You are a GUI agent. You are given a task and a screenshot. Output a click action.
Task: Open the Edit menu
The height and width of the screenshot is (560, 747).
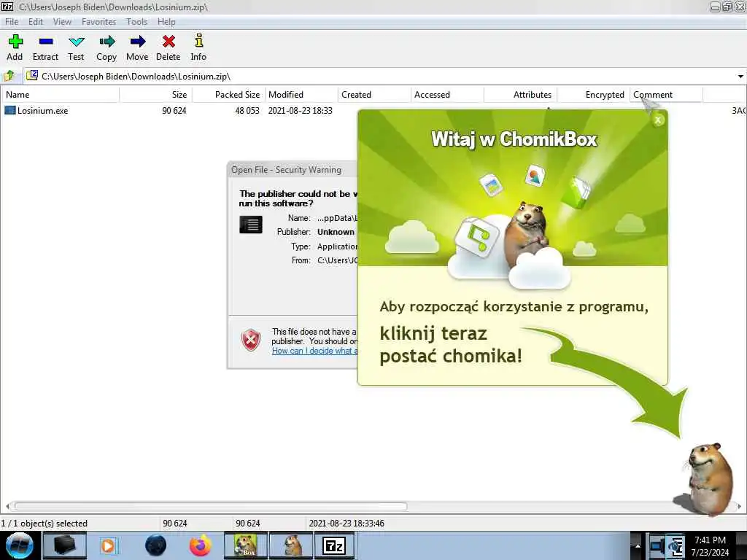(x=35, y=22)
